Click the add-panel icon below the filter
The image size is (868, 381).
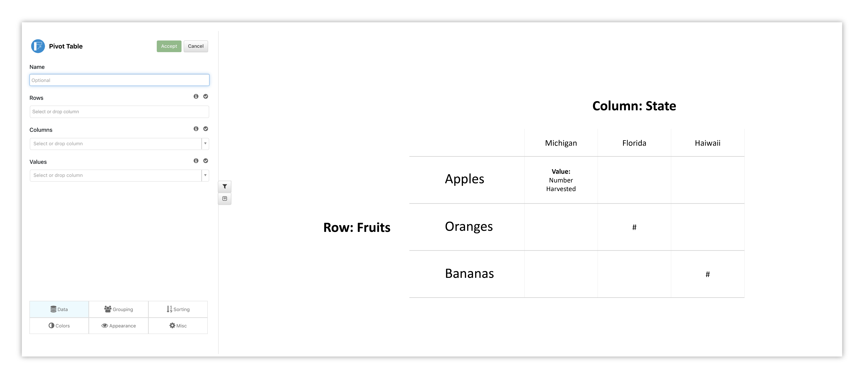225,198
